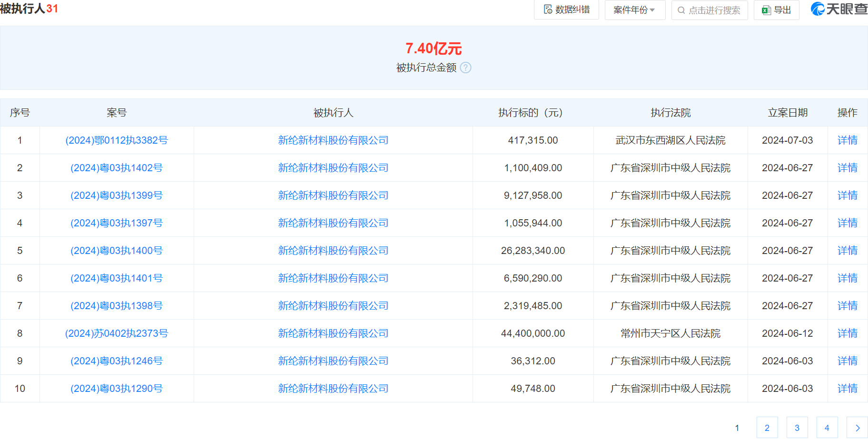The width and height of the screenshot is (868, 439).
Task: Open case (2024)粤03执1402号 link
Action: (x=117, y=168)
